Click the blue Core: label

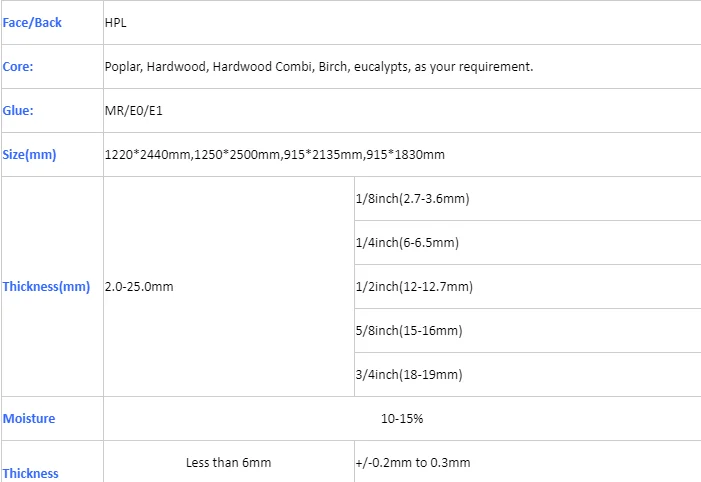(19, 67)
